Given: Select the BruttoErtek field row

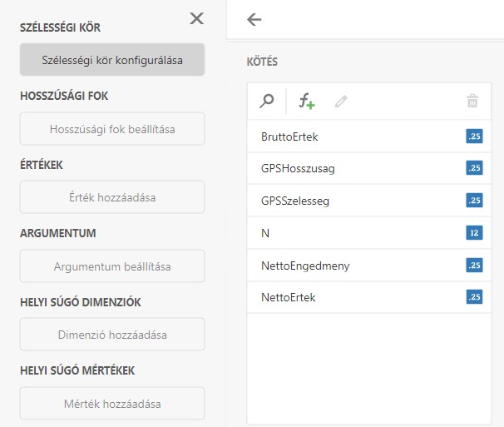Looking at the screenshot, I should click(x=289, y=136).
